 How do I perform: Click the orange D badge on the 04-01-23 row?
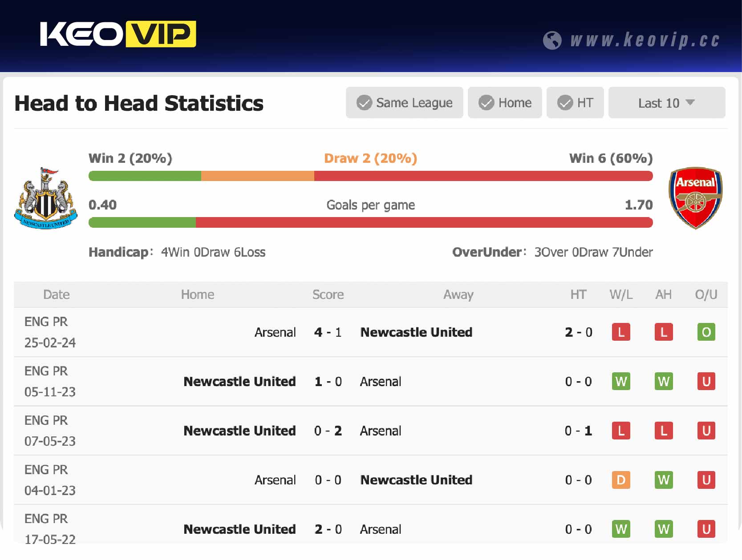tap(621, 480)
